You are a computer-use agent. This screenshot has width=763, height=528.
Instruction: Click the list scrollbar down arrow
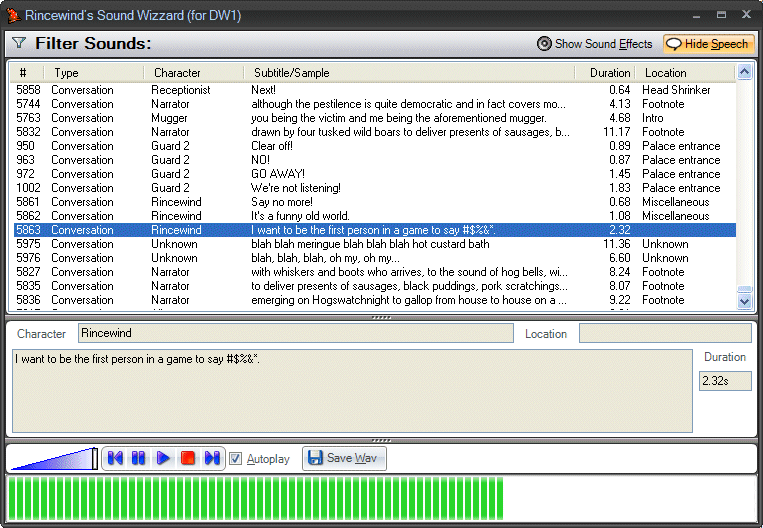point(744,302)
